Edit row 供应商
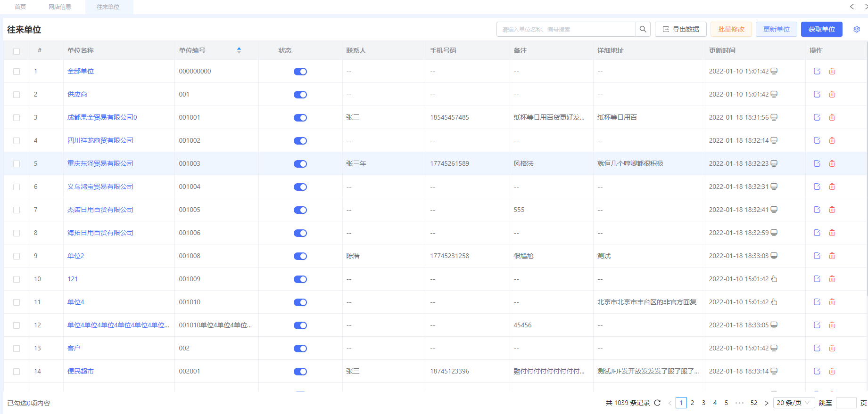Viewport: 868px width, 414px height. point(817,94)
